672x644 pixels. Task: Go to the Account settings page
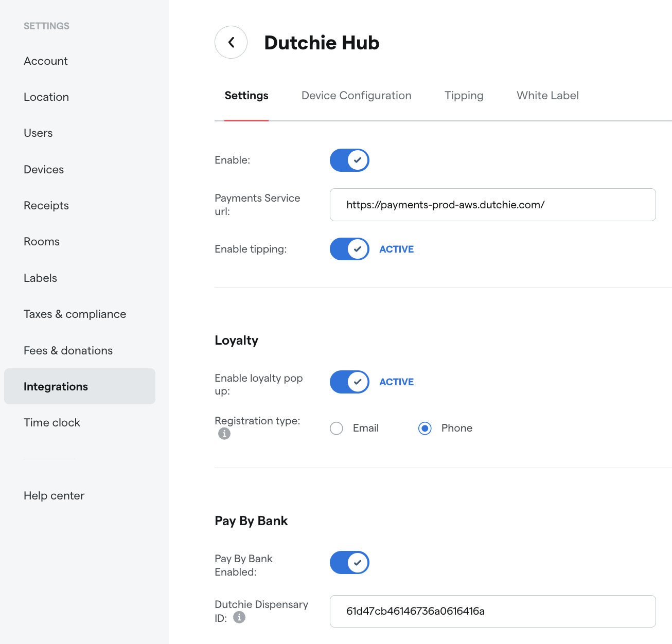click(x=45, y=61)
